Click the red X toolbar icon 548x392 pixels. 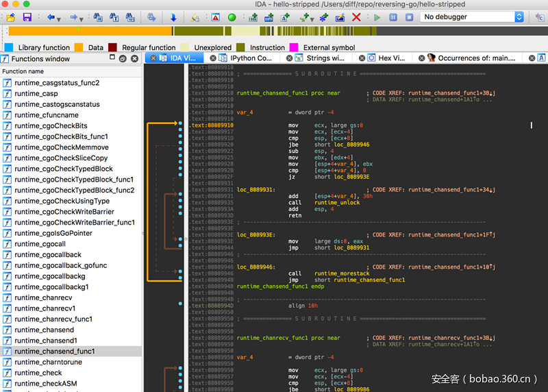[x=356, y=17]
